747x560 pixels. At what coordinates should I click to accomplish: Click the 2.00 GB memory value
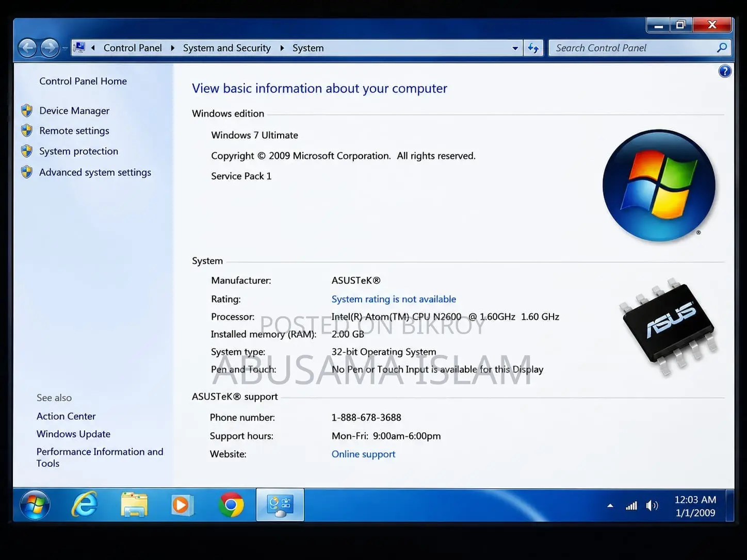(x=348, y=334)
